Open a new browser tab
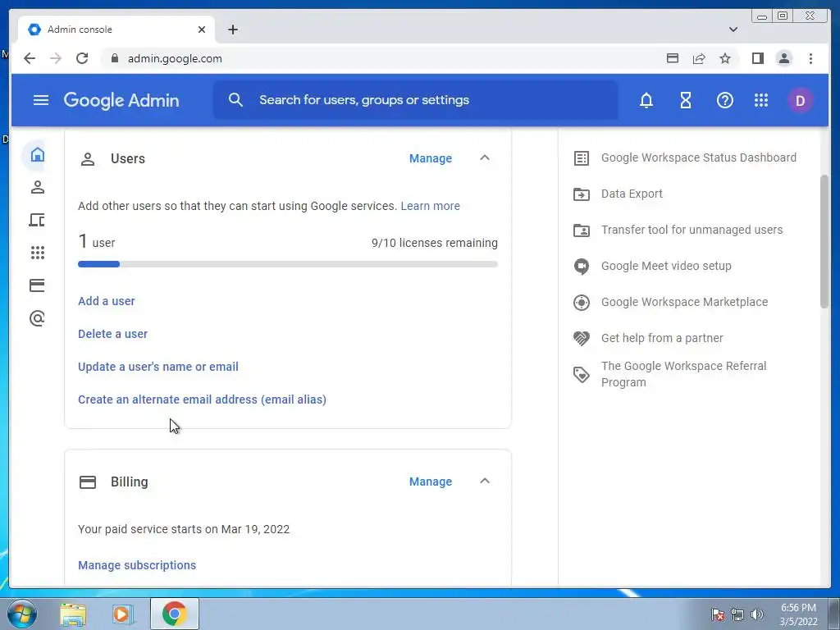 (232, 30)
